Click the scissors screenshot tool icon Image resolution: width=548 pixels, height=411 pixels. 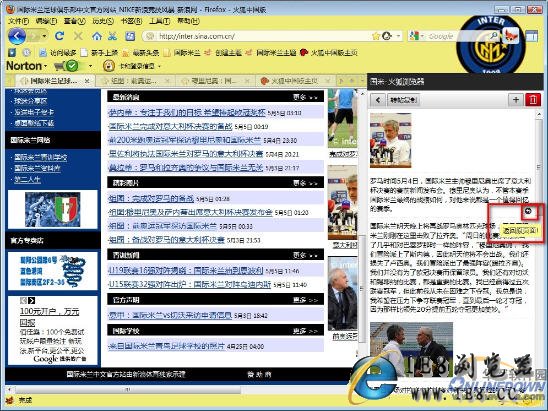113,36
